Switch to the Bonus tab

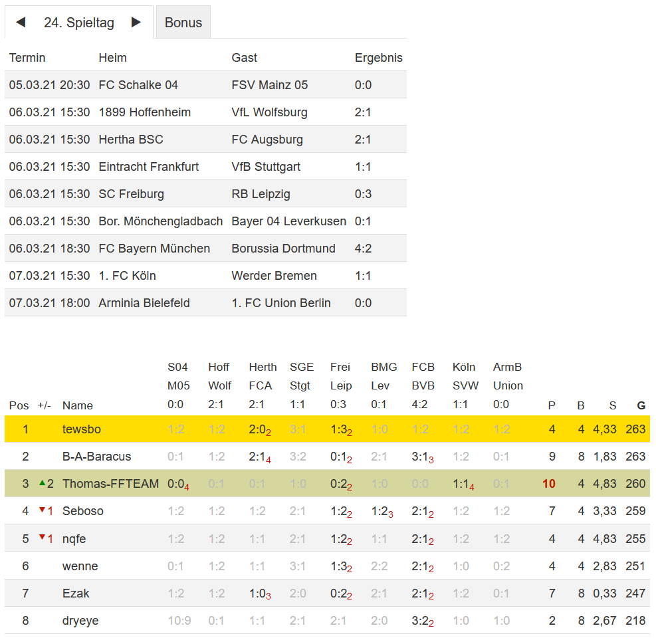[183, 23]
